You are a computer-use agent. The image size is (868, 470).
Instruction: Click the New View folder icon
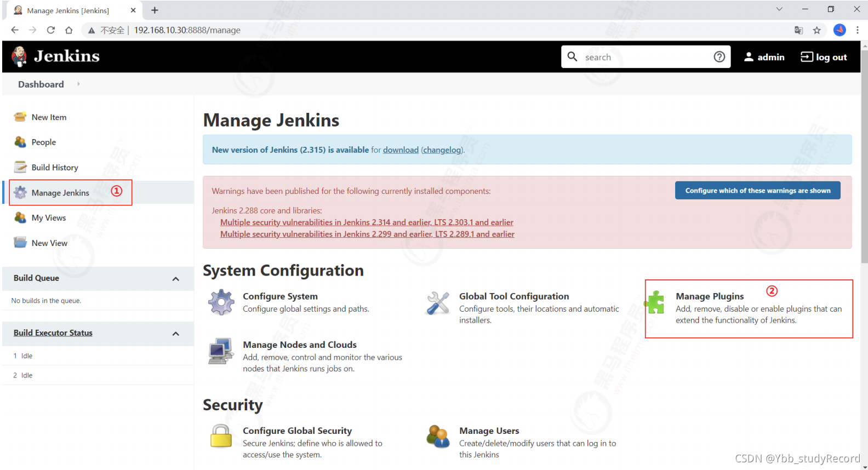20,243
